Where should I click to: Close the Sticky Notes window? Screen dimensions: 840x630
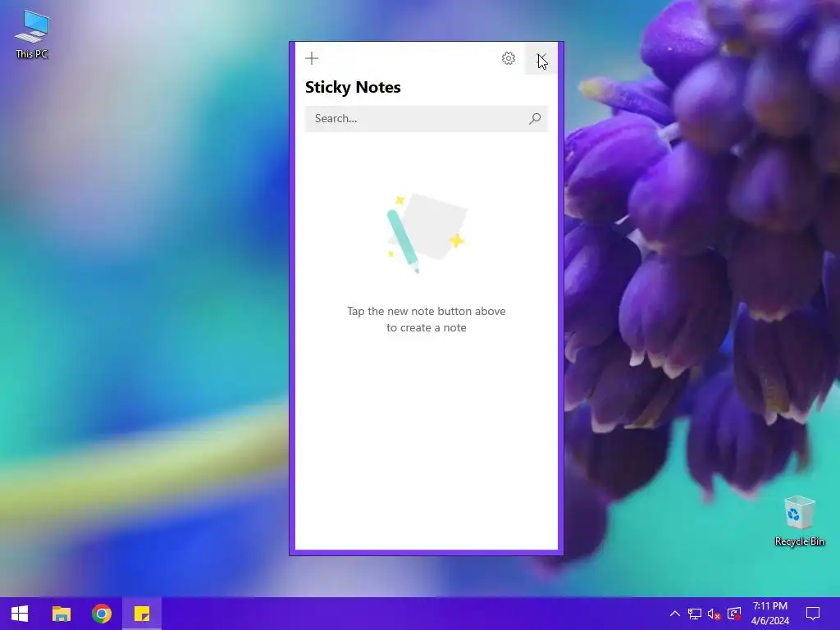(541, 58)
